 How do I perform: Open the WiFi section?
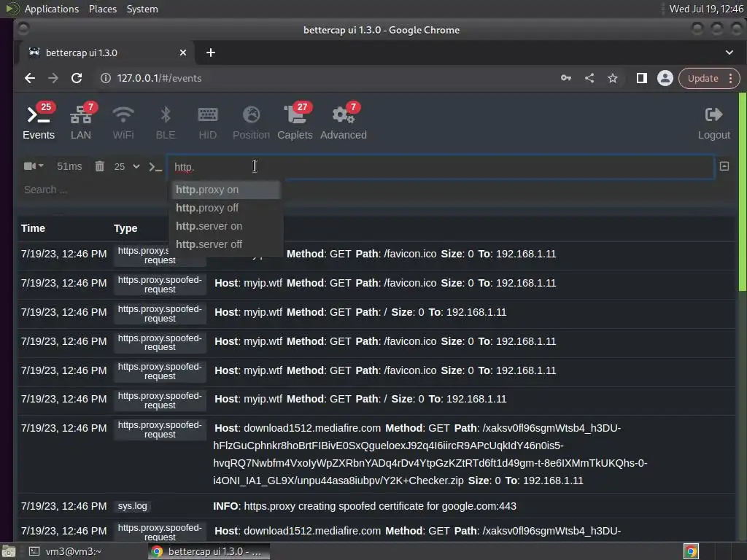(x=123, y=122)
